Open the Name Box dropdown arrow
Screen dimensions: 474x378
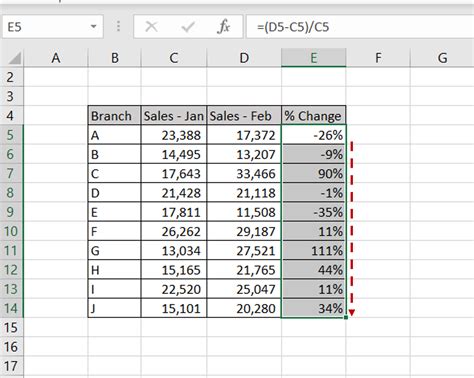[x=94, y=26]
